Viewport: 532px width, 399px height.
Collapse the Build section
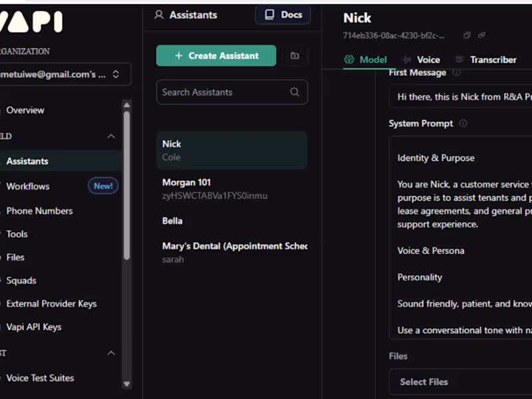(x=111, y=136)
